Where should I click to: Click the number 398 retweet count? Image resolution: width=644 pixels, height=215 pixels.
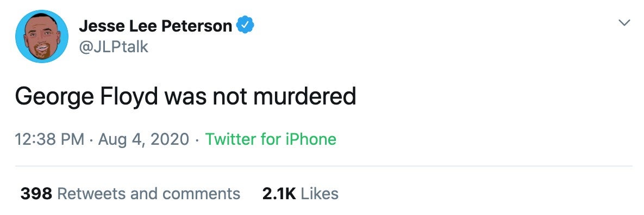(x=36, y=194)
